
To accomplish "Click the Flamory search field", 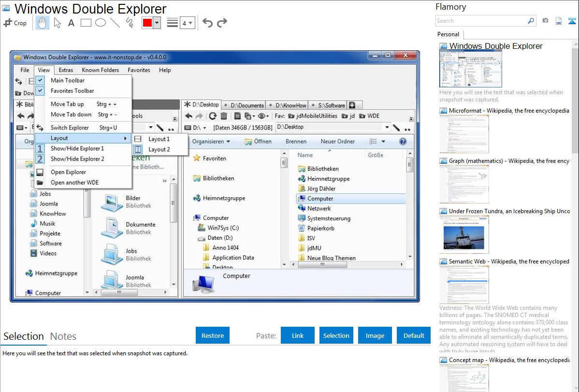I will pos(481,21).
